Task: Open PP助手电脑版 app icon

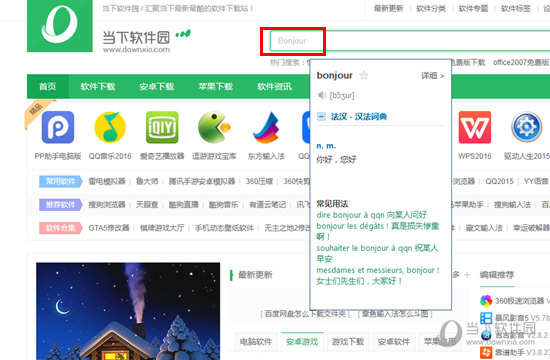Action: click(58, 127)
